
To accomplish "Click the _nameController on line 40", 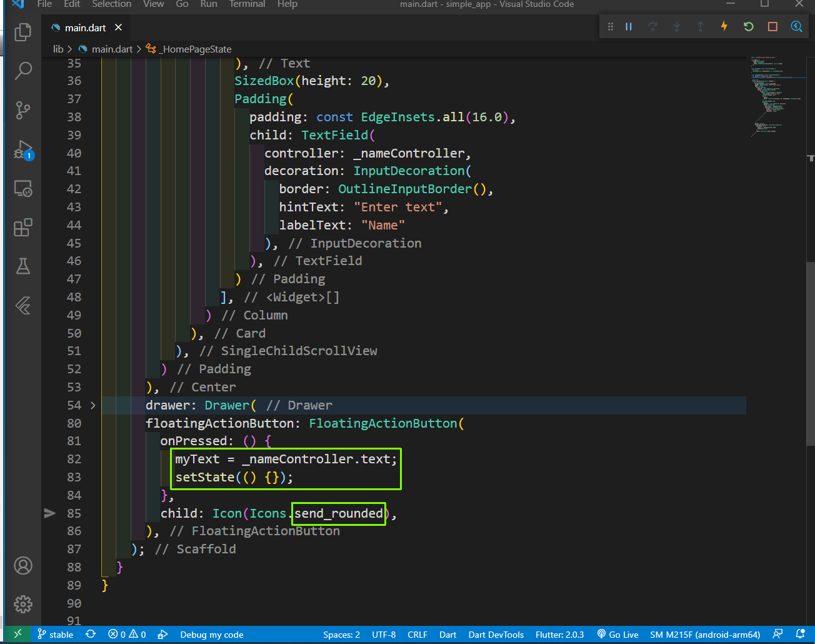I will pos(409,153).
